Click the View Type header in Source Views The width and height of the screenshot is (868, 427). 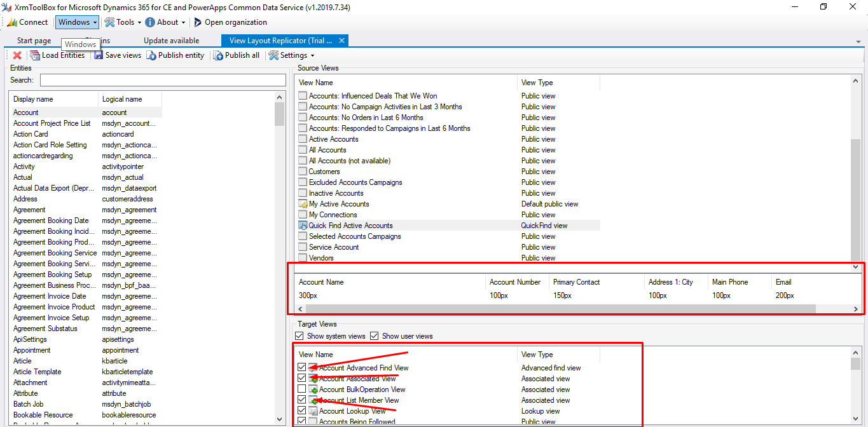(558, 83)
